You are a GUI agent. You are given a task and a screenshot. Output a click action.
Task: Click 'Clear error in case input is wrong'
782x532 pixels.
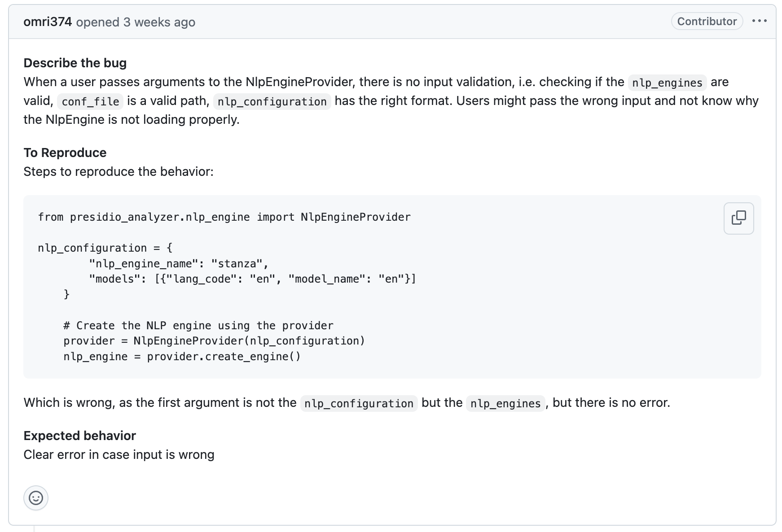pyautogui.click(x=119, y=454)
